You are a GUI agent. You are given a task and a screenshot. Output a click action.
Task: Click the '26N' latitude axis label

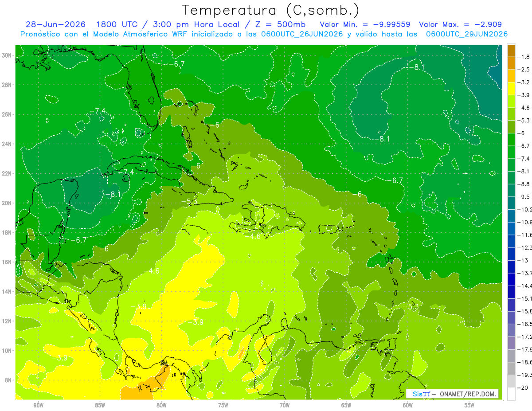click(x=7, y=114)
